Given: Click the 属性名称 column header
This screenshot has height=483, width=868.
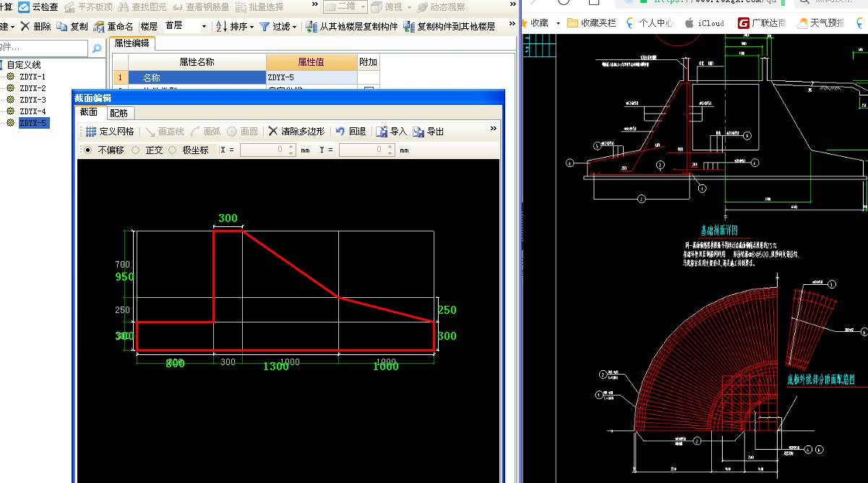Looking at the screenshot, I should tap(197, 62).
